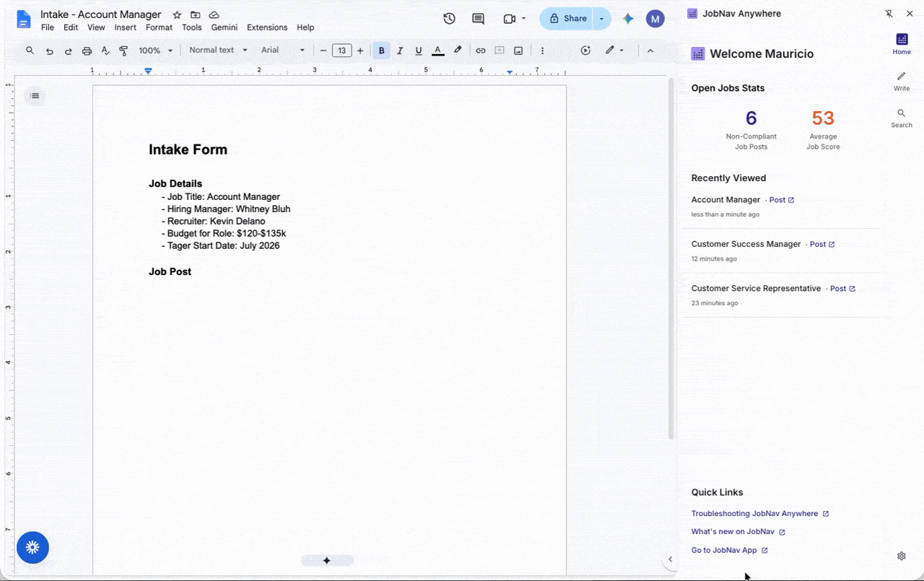Open the JobNav Write panel
924x581 pixels.
902,81
